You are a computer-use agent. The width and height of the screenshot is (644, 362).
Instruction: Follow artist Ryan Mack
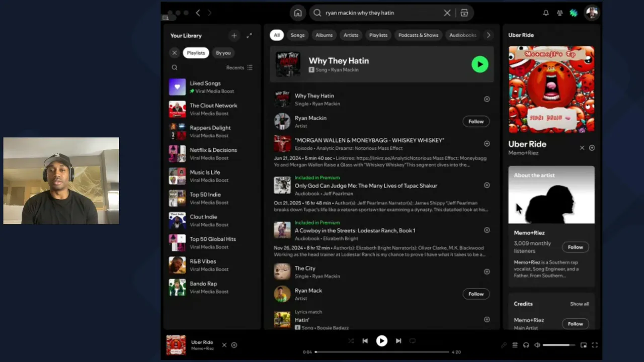pyautogui.click(x=476, y=294)
